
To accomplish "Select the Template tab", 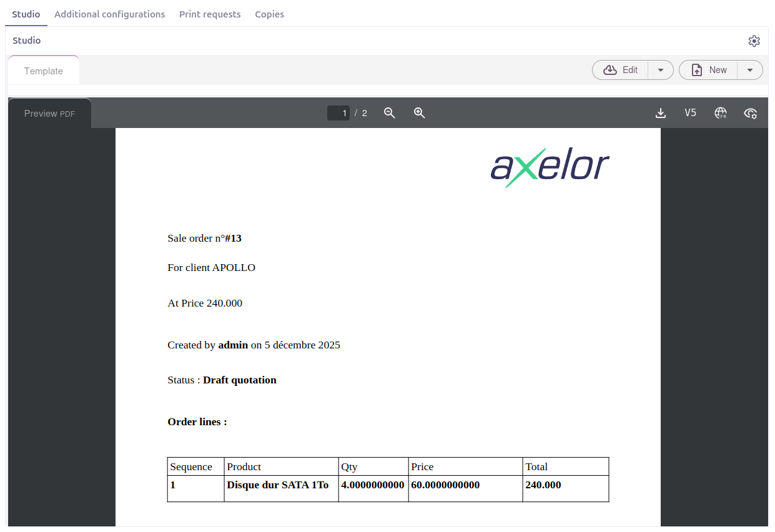I will point(44,71).
